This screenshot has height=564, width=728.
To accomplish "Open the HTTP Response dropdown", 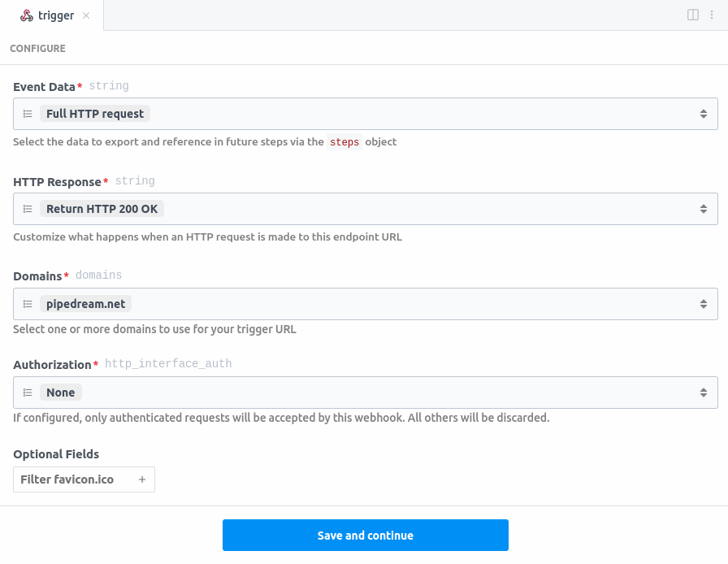I will 406,208.
